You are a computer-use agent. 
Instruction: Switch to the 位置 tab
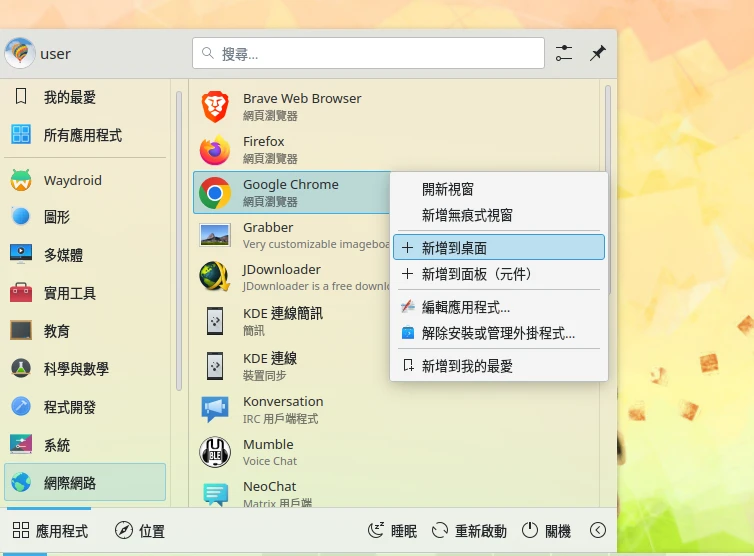tap(140, 531)
